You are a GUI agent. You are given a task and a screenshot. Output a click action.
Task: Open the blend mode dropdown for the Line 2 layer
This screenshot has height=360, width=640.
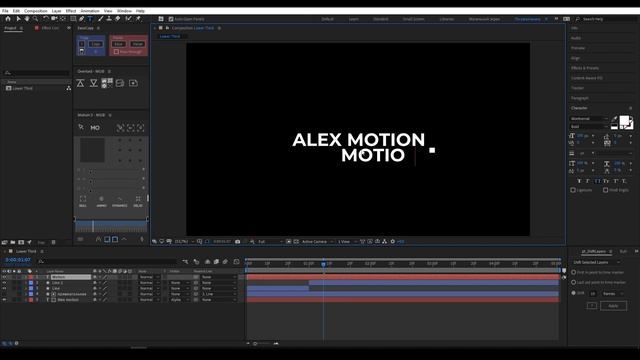click(x=149, y=283)
